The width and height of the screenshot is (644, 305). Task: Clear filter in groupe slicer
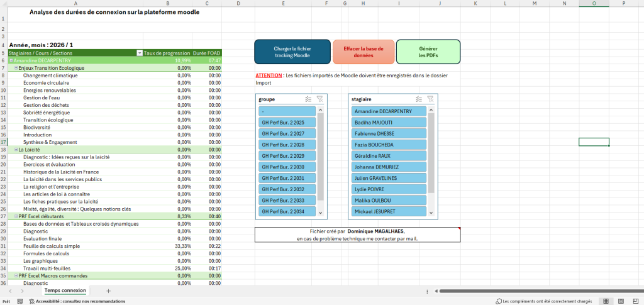tap(320, 99)
